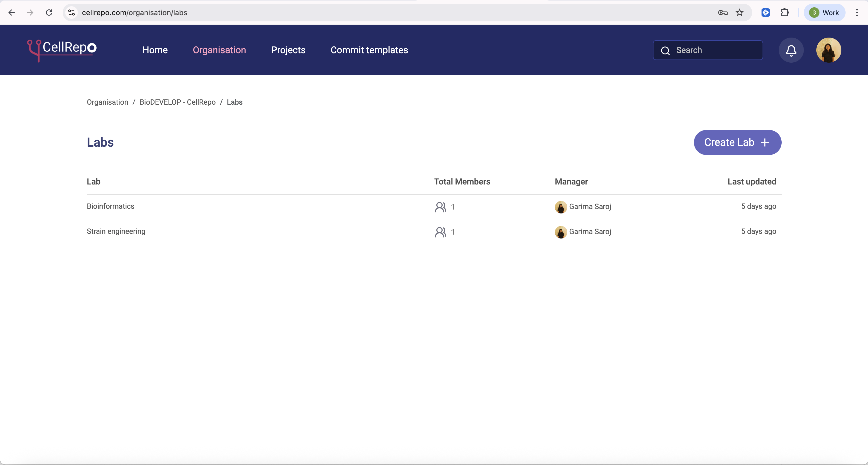Switch to the Projects tab

tap(288, 50)
